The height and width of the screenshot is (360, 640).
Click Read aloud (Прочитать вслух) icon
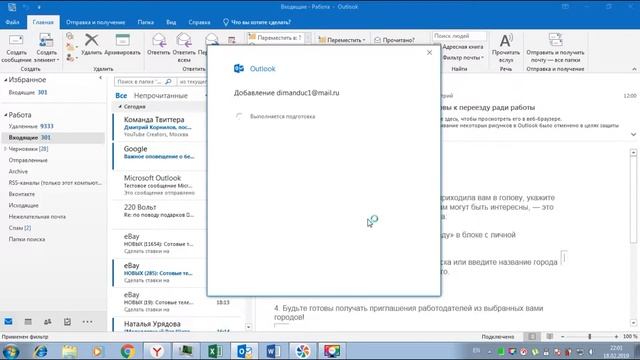pyautogui.click(x=506, y=48)
